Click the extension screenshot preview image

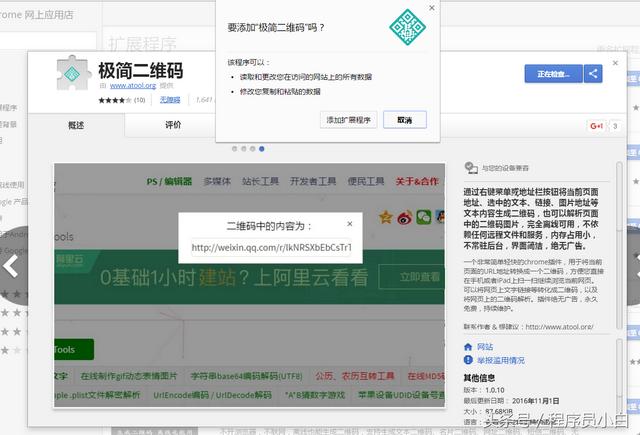(249, 285)
